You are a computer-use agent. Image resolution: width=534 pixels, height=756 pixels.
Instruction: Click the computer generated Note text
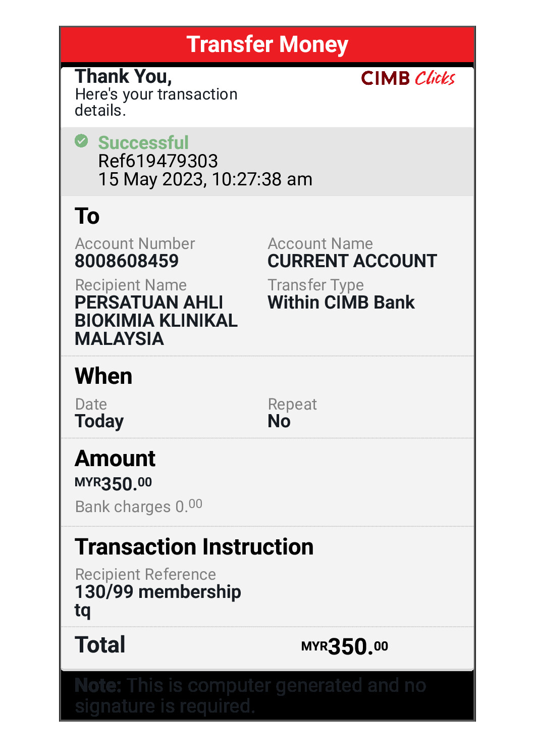point(250,695)
